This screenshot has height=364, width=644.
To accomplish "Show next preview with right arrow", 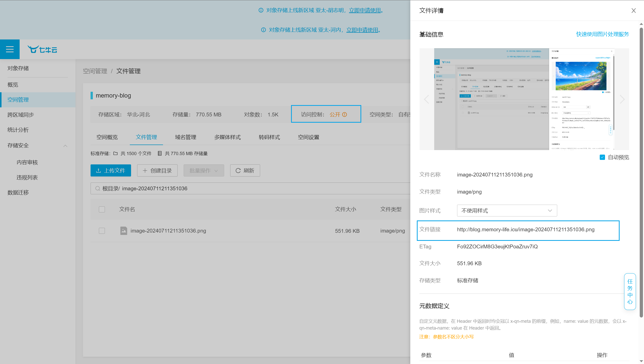I will (x=622, y=99).
